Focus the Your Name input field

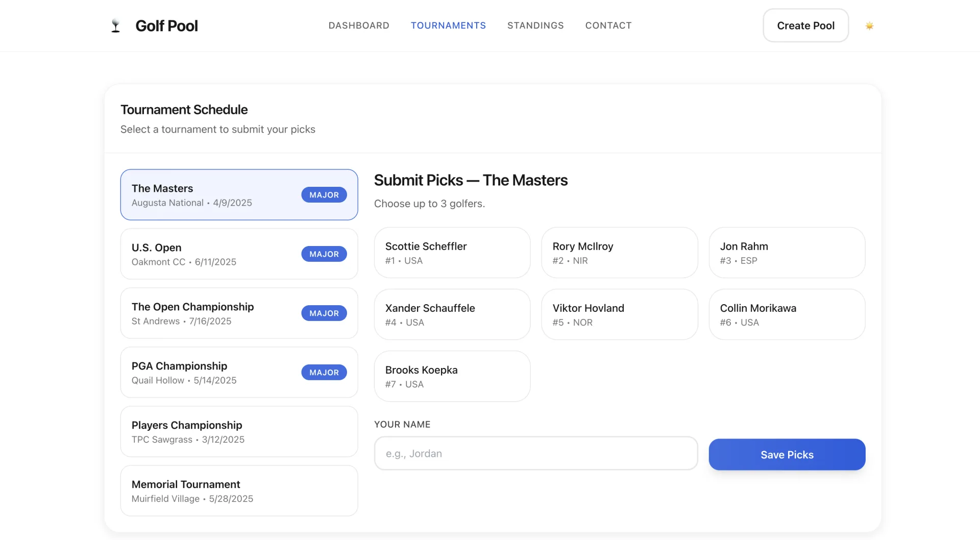pos(536,453)
